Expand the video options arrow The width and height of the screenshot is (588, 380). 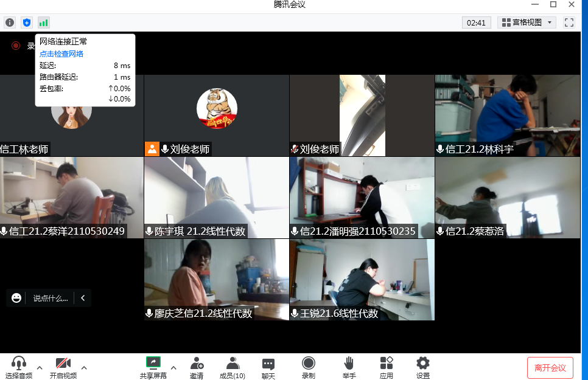[84, 368]
